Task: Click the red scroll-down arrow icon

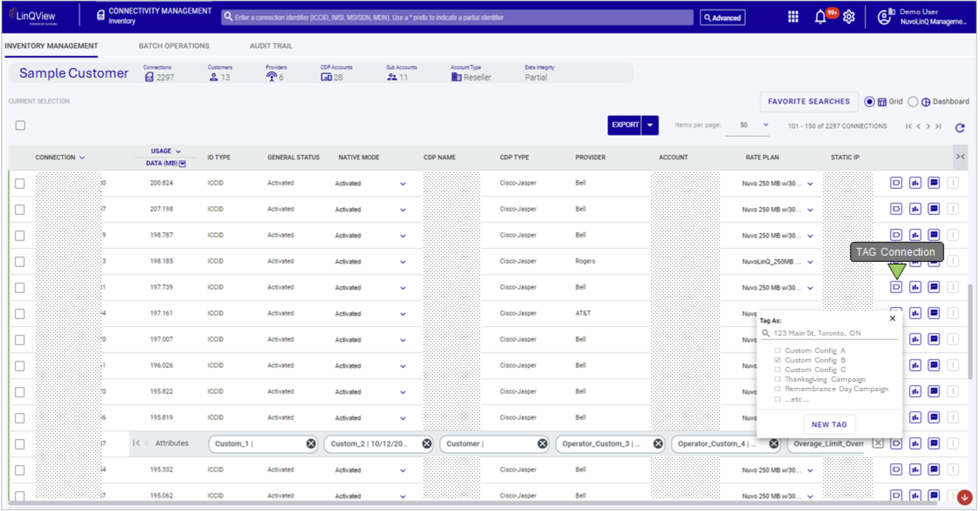Action: pyautogui.click(x=964, y=497)
